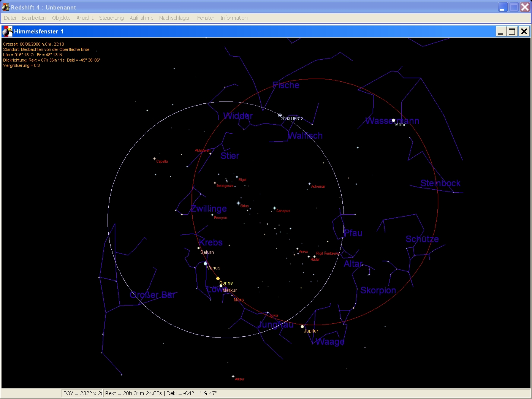Select the 2003 UB313 object marker

(x=280, y=116)
